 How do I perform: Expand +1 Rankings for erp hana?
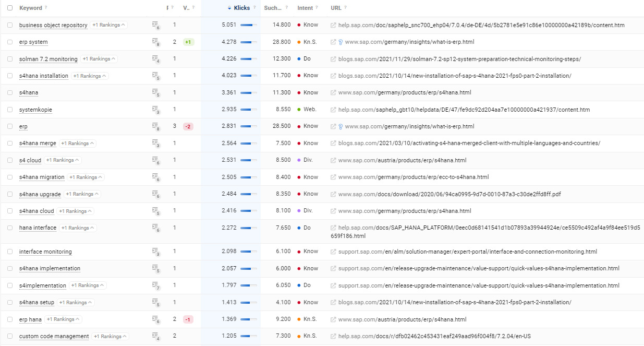[63, 319]
